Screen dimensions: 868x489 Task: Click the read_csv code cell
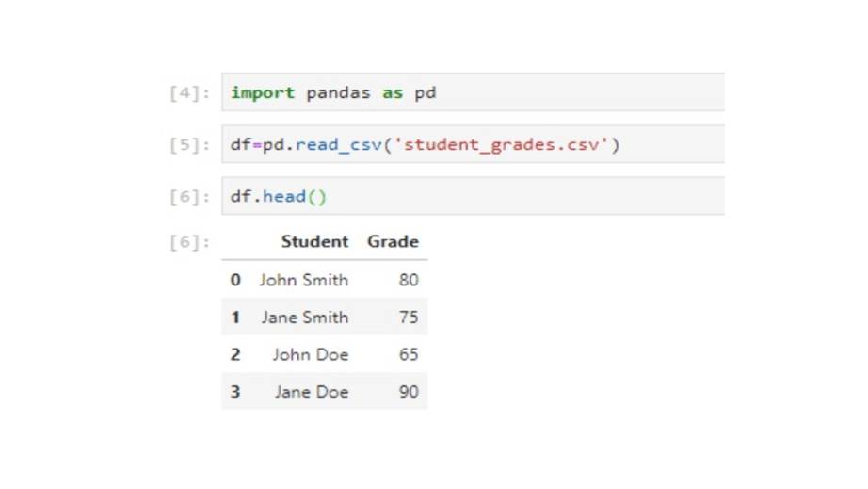(x=471, y=145)
